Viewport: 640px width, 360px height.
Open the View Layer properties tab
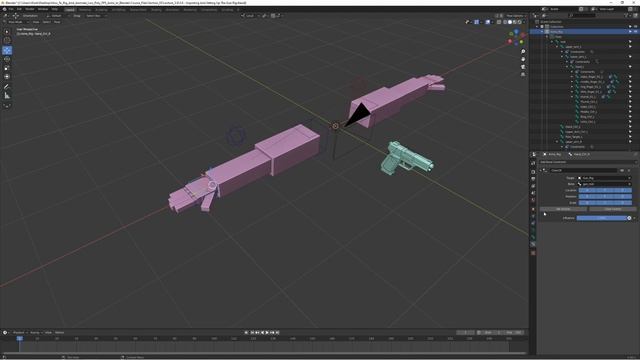pyautogui.click(x=533, y=186)
